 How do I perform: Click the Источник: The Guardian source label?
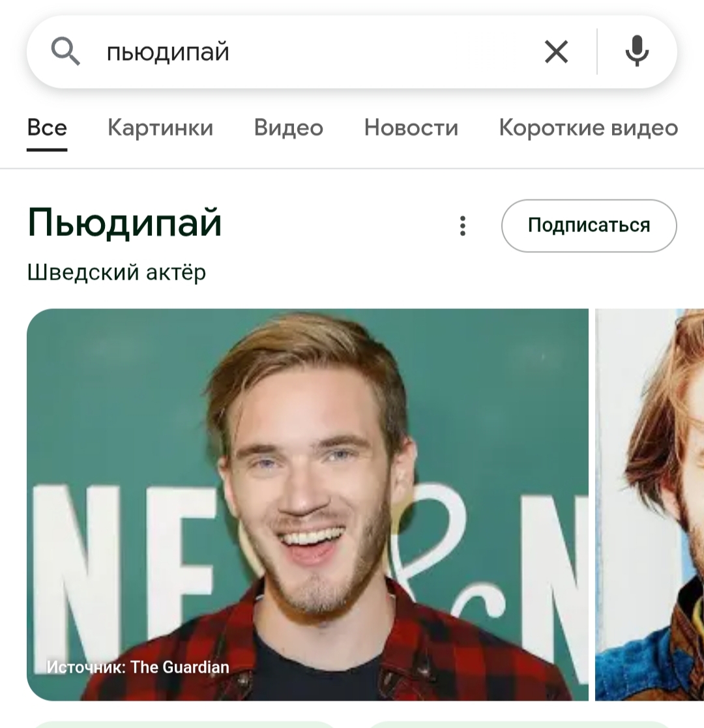138,667
